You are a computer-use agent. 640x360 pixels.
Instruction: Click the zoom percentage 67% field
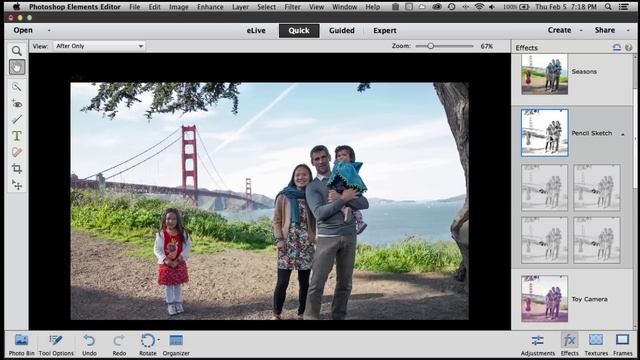(487, 46)
